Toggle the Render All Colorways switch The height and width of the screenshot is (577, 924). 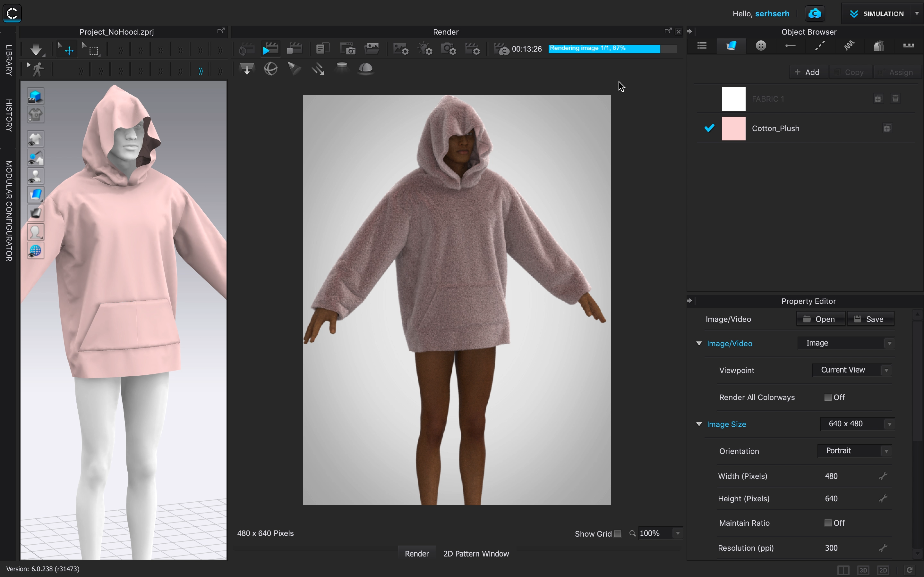click(x=828, y=397)
